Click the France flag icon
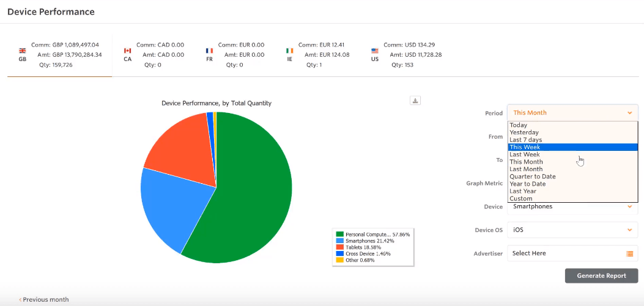 click(x=209, y=51)
